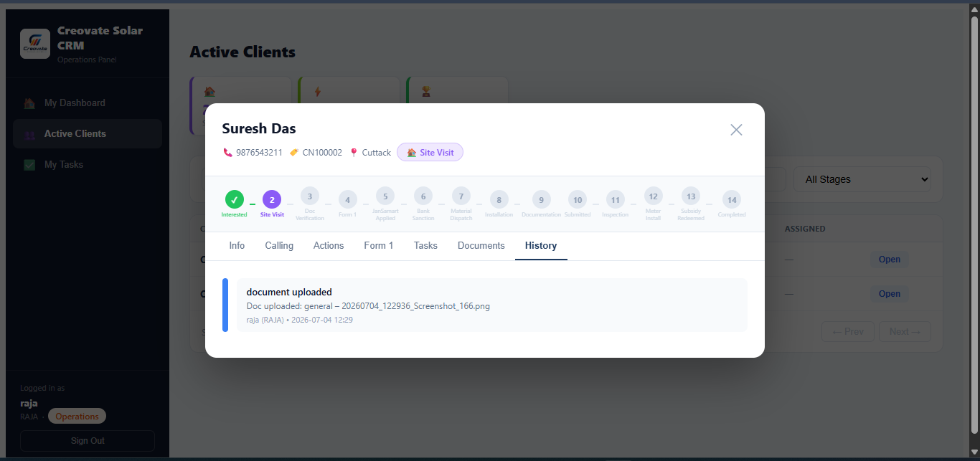Screen dimensions: 980x461
Task: Switch to the Calling tab
Action: [x=279, y=246]
